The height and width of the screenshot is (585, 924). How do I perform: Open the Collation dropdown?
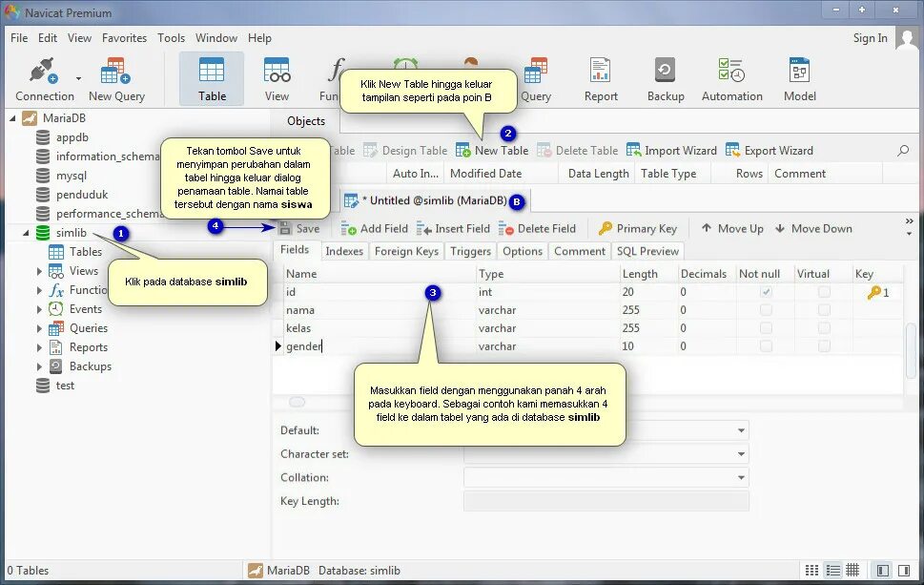click(x=741, y=478)
